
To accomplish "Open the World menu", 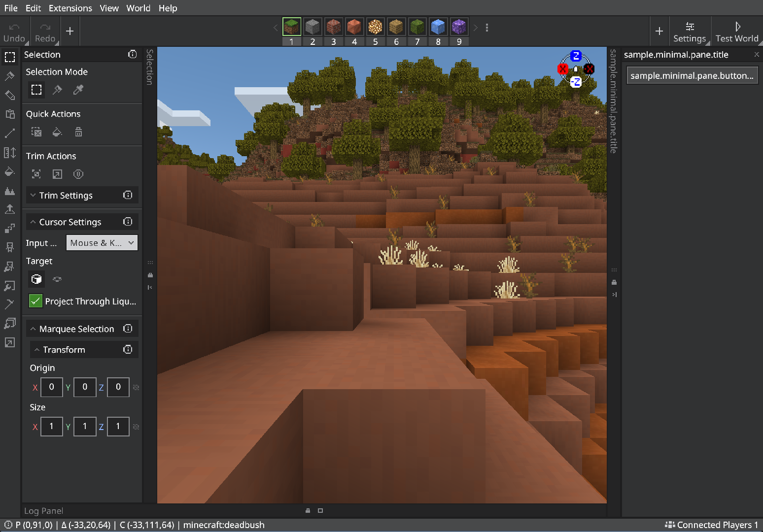I will (x=139, y=8).
